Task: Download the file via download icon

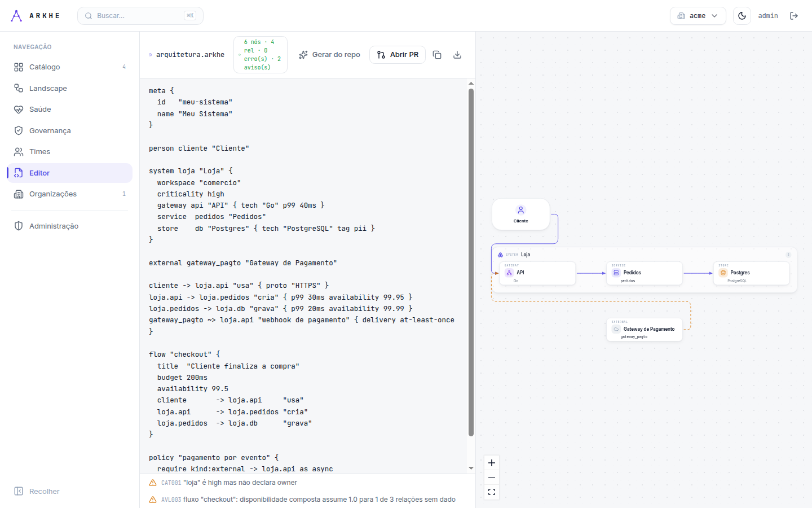Action: pos(457,55)
